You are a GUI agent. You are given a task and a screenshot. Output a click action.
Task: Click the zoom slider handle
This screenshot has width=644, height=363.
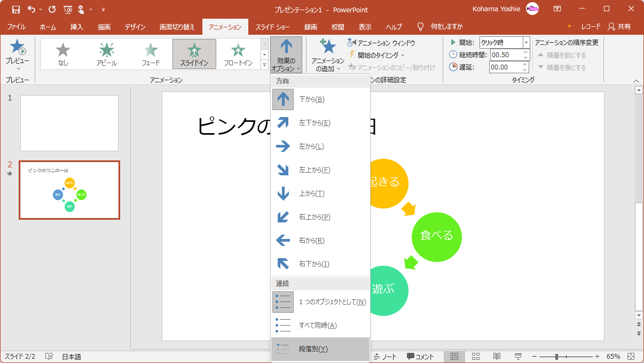pos(556,357)
